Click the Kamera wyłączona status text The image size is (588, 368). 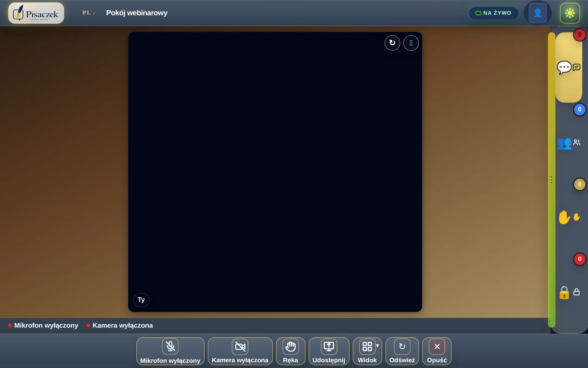tap(123, 325)
